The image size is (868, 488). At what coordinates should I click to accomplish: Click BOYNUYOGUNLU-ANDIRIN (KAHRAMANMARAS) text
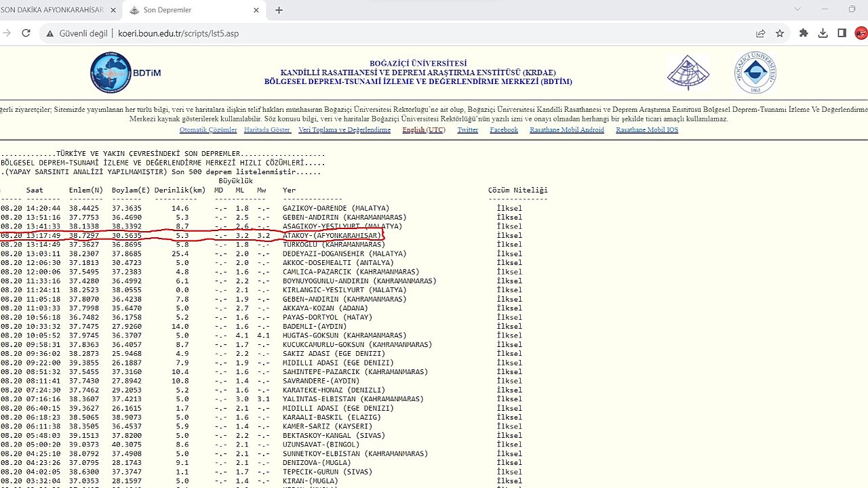(x=359, y=281)
